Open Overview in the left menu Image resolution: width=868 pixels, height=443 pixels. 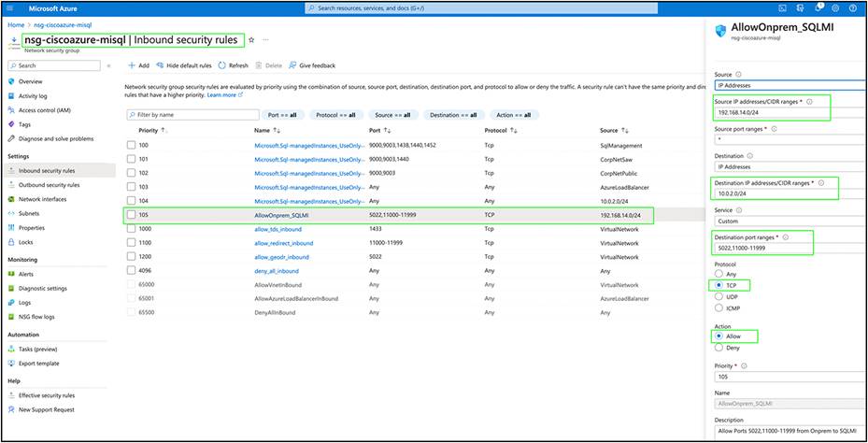pyautogui.click(x=31, y=81)
